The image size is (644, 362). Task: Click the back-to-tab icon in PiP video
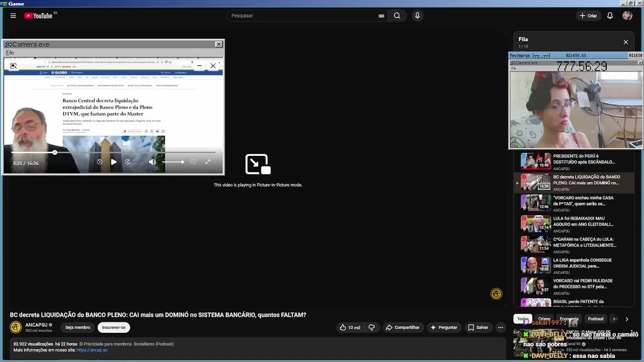[x=14, y=66]
